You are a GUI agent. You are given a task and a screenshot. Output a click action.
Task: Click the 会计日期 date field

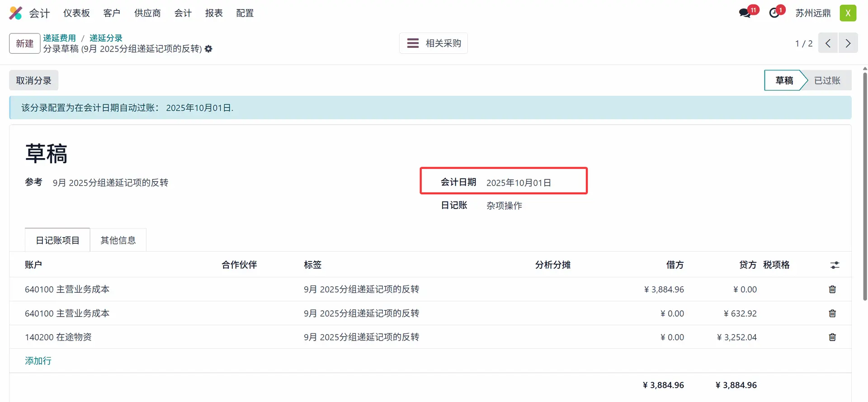(x=519, y=182)
